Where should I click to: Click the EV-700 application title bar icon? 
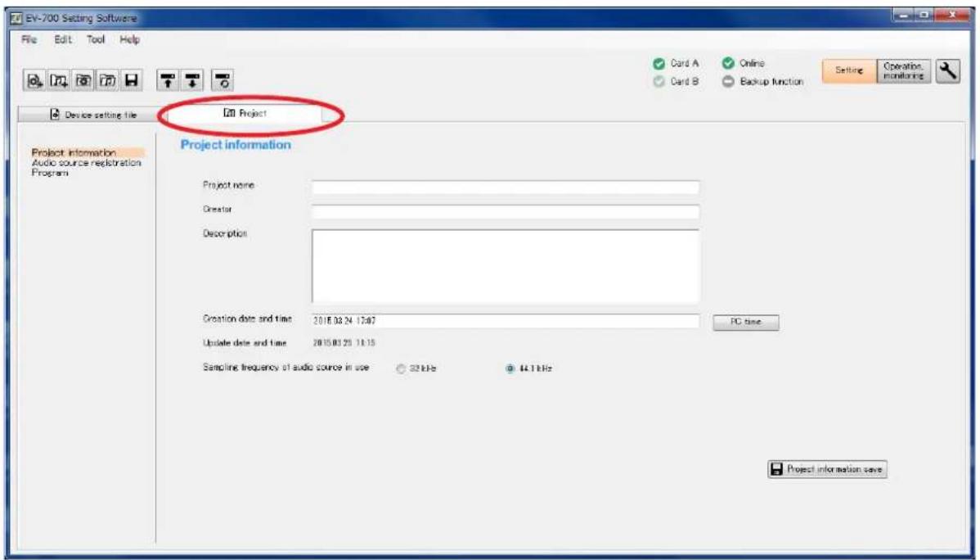pyautogui.click(x=16, y=18)
